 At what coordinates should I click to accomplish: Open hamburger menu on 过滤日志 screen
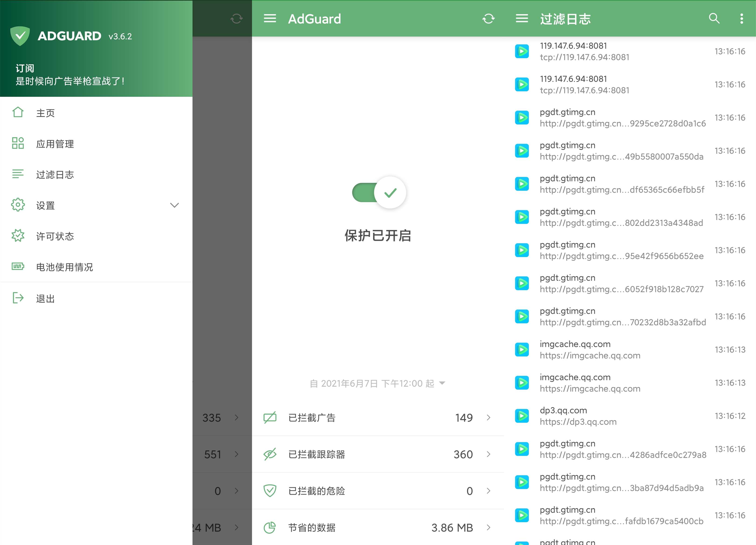522,18
